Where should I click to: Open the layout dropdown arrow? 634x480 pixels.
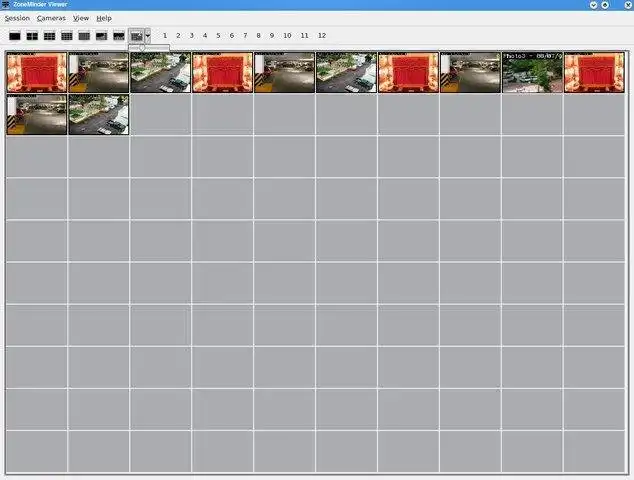[x=148, y=36]
